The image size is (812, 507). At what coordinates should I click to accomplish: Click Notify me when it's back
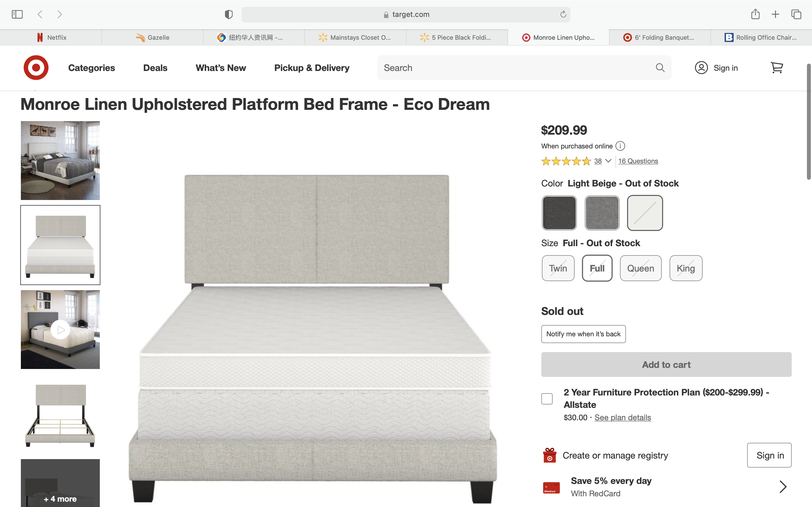click(x=583, y=334)
